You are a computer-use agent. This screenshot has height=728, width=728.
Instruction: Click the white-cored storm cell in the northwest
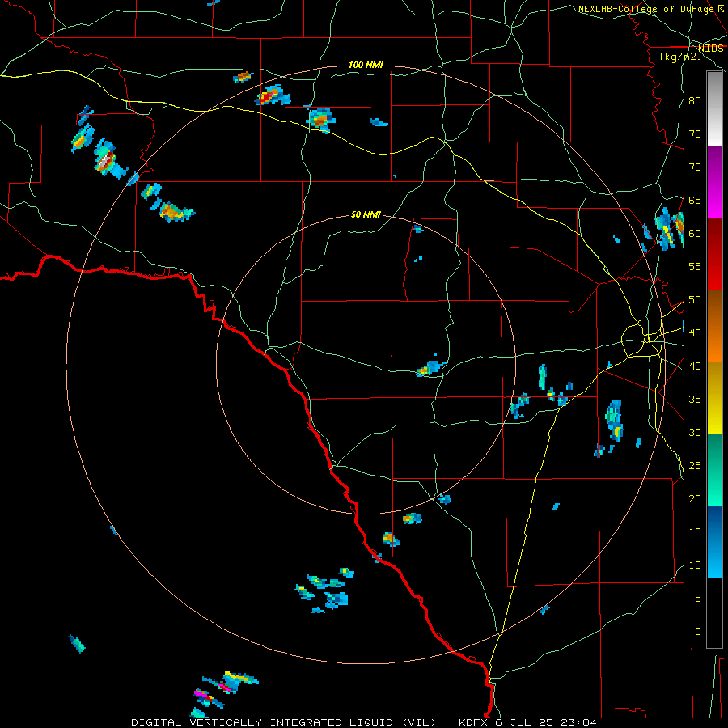point(106,159)
